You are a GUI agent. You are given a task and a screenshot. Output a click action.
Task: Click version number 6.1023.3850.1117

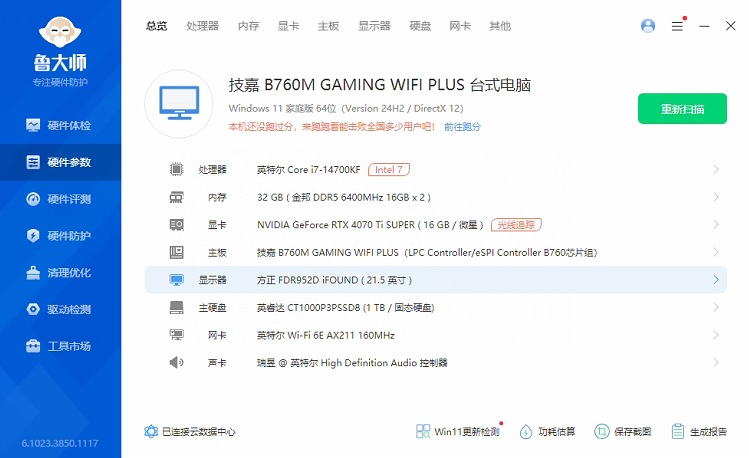pos(60,443)
